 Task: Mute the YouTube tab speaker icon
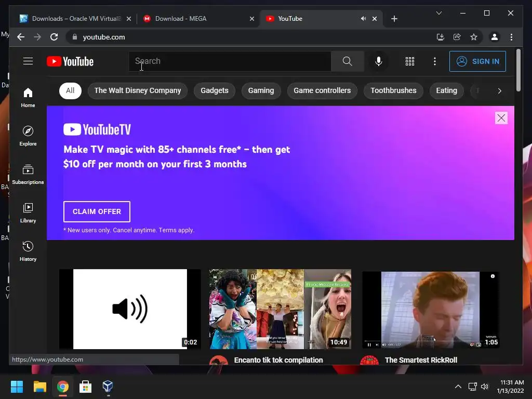click(x=363, y=19)
